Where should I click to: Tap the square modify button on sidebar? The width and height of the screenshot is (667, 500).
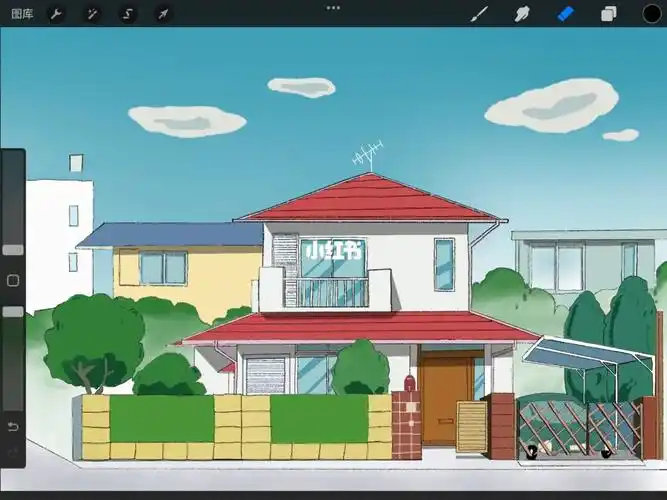point(13,281)
